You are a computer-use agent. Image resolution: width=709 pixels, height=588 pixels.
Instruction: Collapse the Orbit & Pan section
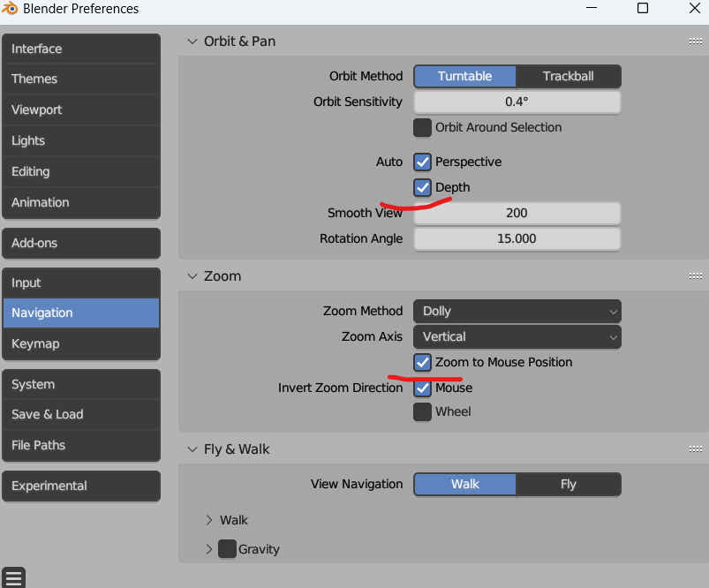[192, 41]
